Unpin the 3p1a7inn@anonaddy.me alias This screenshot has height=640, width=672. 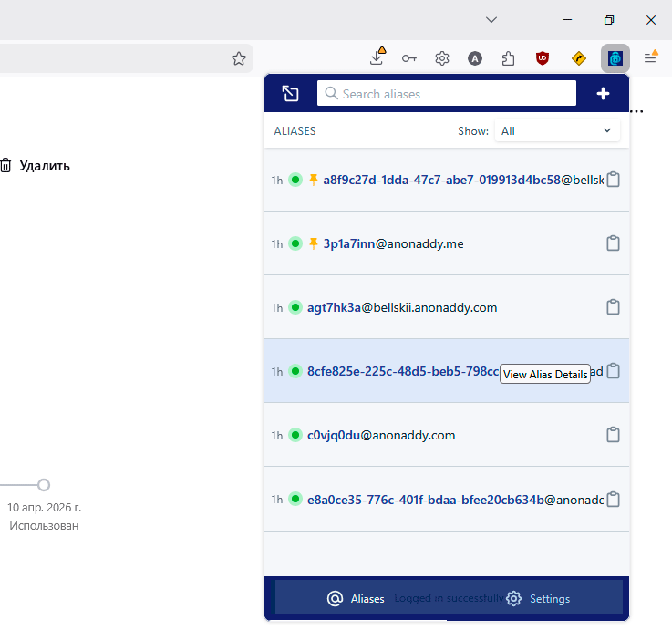[x=314, y=243]
